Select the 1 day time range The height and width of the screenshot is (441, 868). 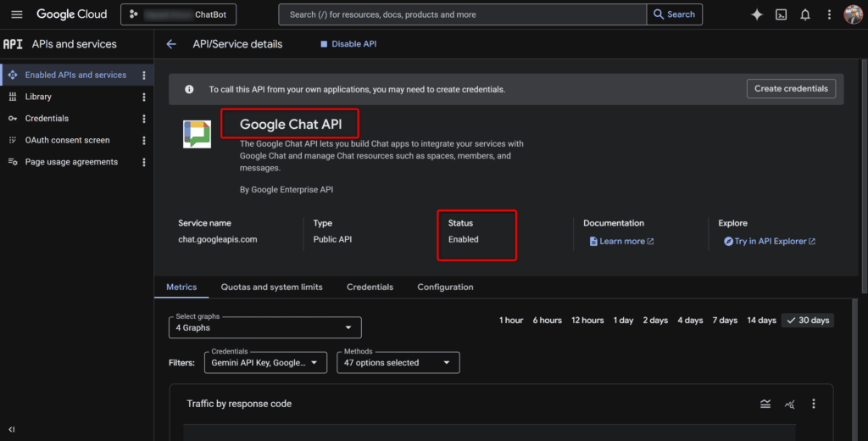point(623,321)
